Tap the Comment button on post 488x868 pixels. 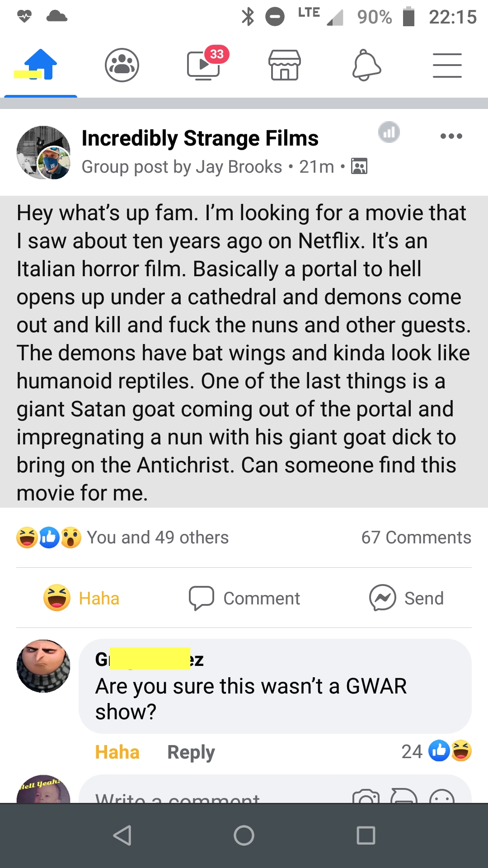click(x=244, y=598)
